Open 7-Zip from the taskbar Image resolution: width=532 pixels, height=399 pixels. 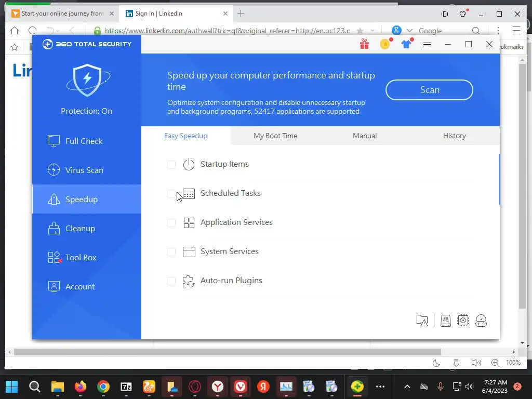tap(126, 387)
